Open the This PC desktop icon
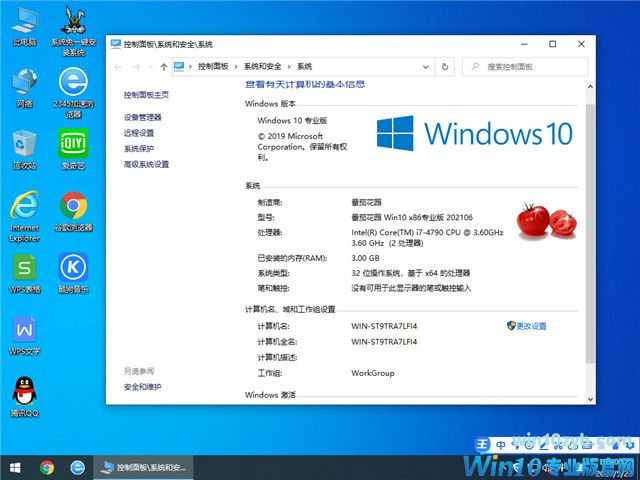 click(x=24, y=27)
